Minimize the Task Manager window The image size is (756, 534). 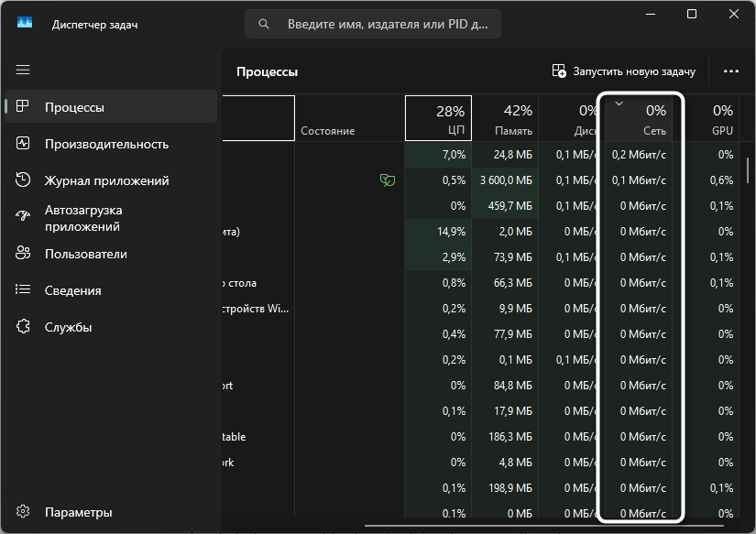click(651, 14)
